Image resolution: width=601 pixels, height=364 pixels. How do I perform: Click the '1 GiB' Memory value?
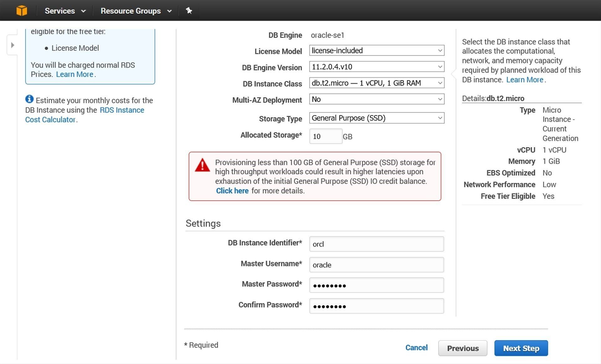[x=551, y=161]
